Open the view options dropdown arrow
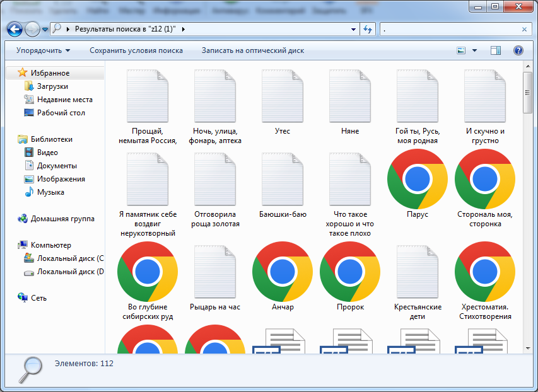The width and height of the screenshot is (538, 392). tap(474, 51)
